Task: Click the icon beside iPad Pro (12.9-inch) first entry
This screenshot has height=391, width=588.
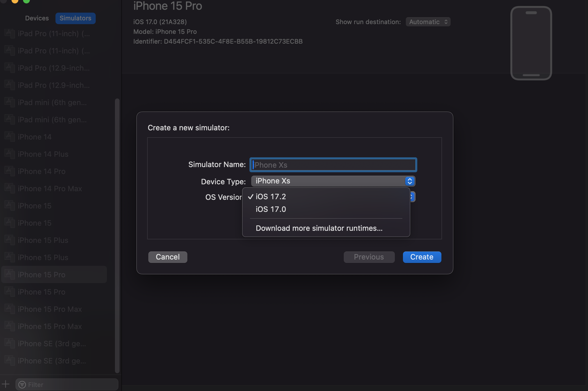Action: (x=9, y=68)
